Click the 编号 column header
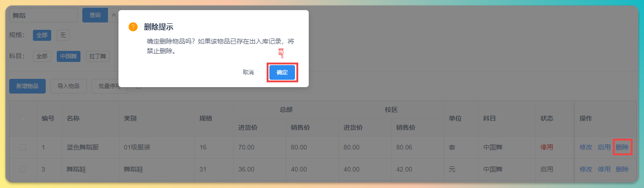644x188 pixels. tap(48, 118)
